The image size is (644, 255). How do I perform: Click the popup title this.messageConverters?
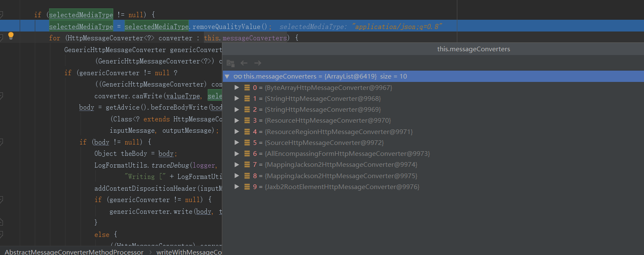[x=474, y=49]
